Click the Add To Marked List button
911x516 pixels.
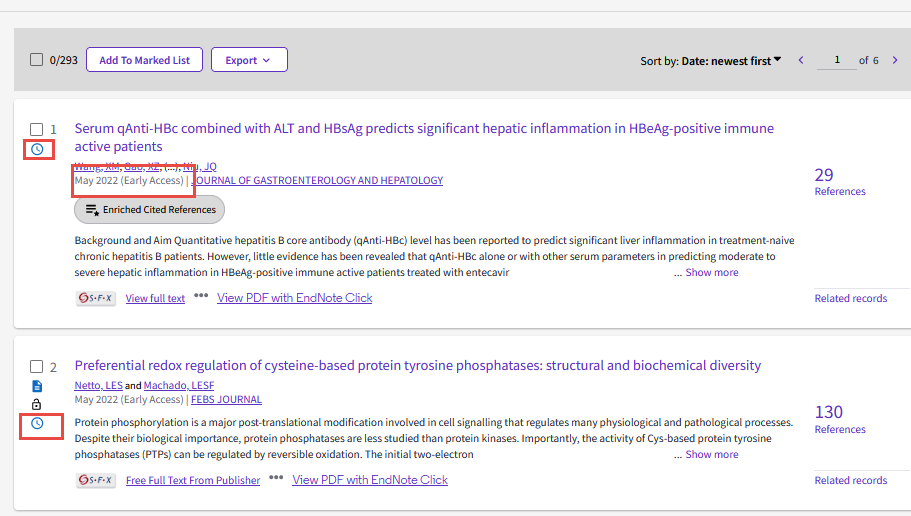coord(144,60)
